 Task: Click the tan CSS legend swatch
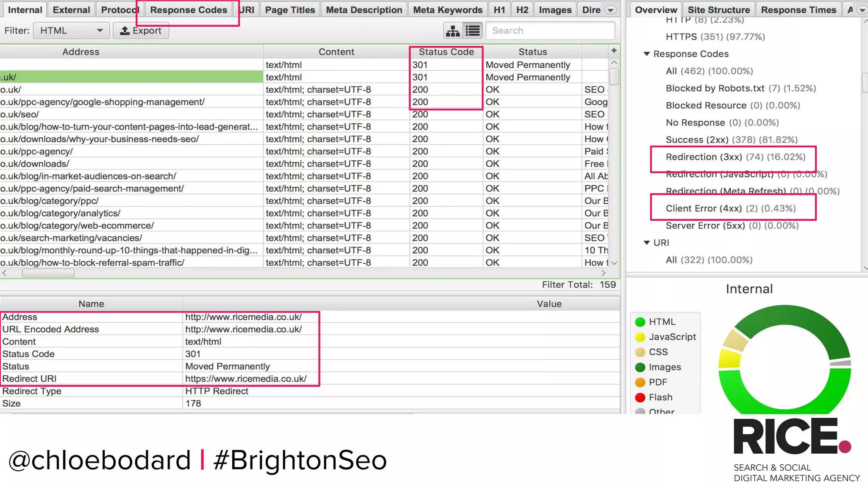click(x=640, y=352)
